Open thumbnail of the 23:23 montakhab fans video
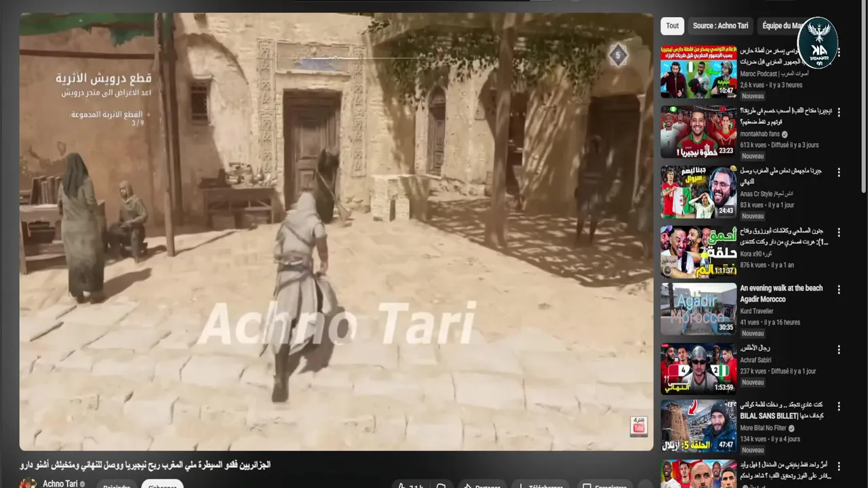 pos(698,132)
